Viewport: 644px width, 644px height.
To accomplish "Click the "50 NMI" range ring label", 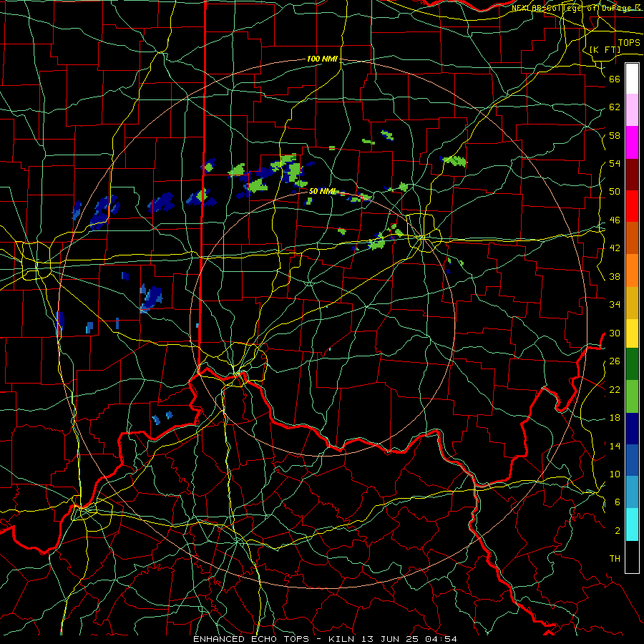I will (322, 191).
